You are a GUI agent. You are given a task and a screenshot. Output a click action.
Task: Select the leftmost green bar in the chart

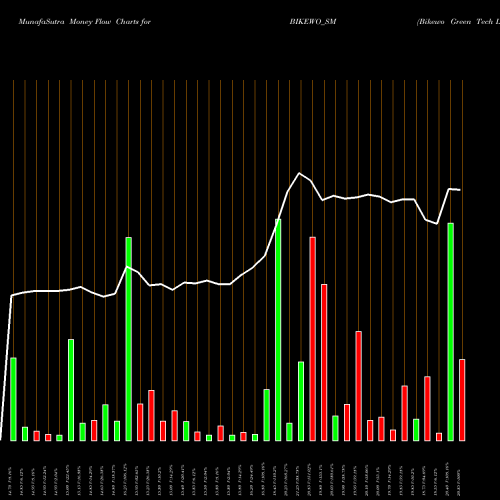click(13, 399)
